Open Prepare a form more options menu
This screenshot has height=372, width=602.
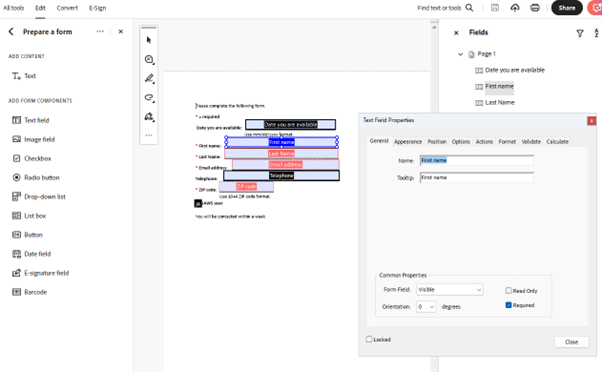(x=100, y=31)
